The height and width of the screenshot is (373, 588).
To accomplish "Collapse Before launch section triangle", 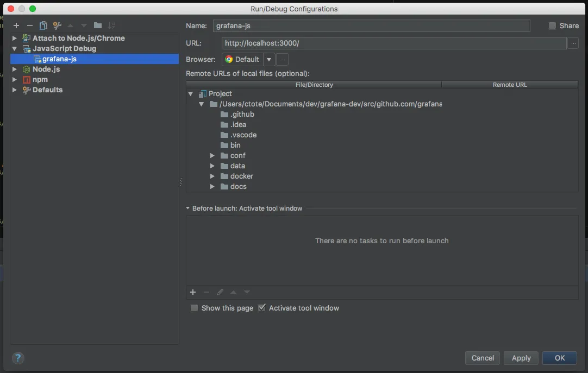I will pos(188,208).
